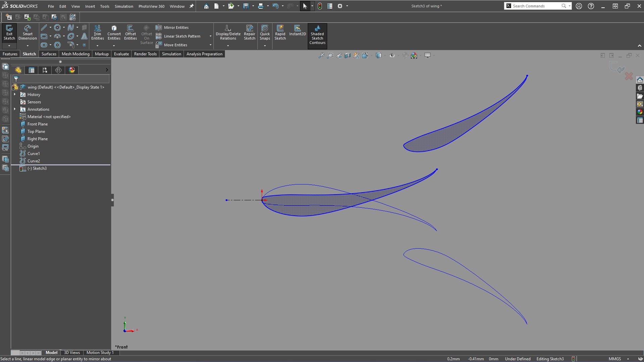This screenshot has height=362, width=644.
Task: Open the PropertyManager tab
Action: pyautogui.click(x=32, y=70)
